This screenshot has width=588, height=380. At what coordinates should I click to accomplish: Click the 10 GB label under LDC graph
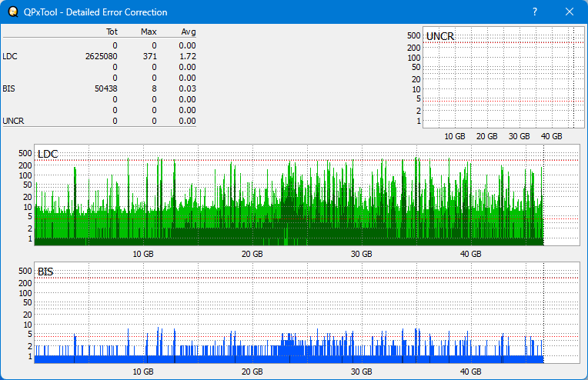(143, 254)
